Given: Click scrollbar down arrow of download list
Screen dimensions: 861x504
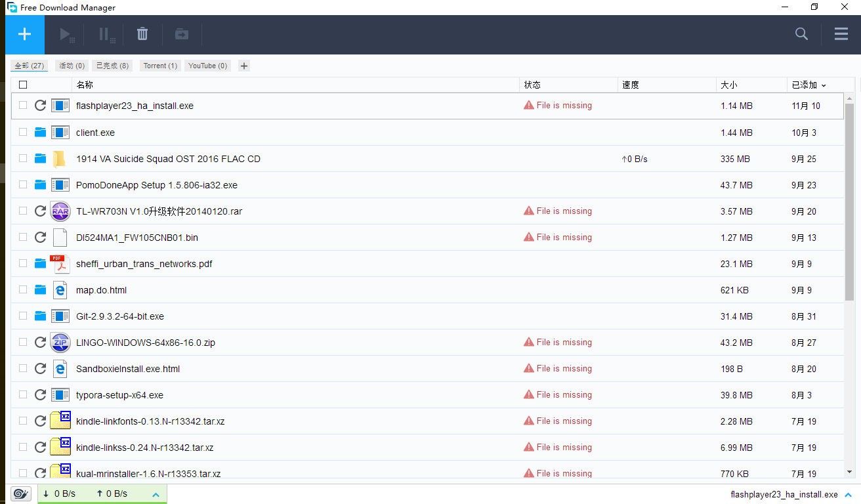Looking at the screenshot, I should (x=849, y=471).
